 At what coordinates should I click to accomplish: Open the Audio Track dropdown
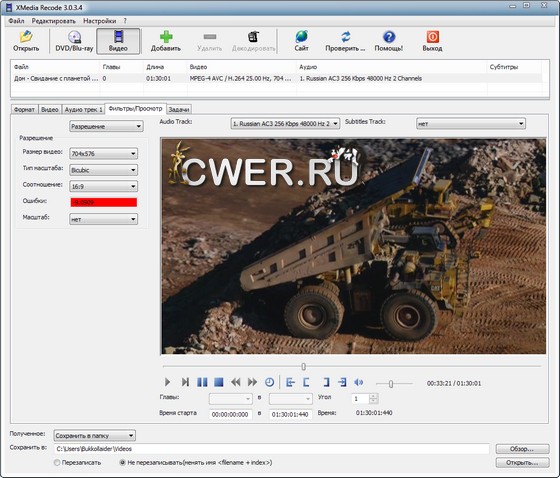285,124
